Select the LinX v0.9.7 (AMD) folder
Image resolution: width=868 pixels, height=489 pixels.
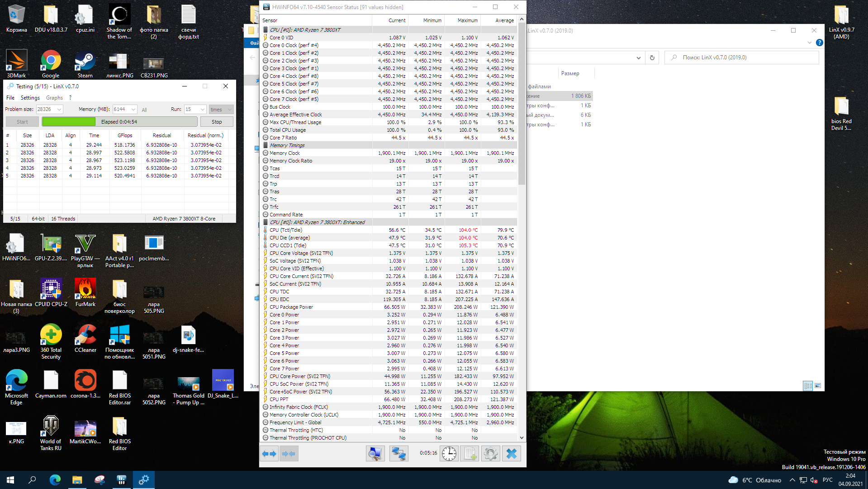[841, 22]
